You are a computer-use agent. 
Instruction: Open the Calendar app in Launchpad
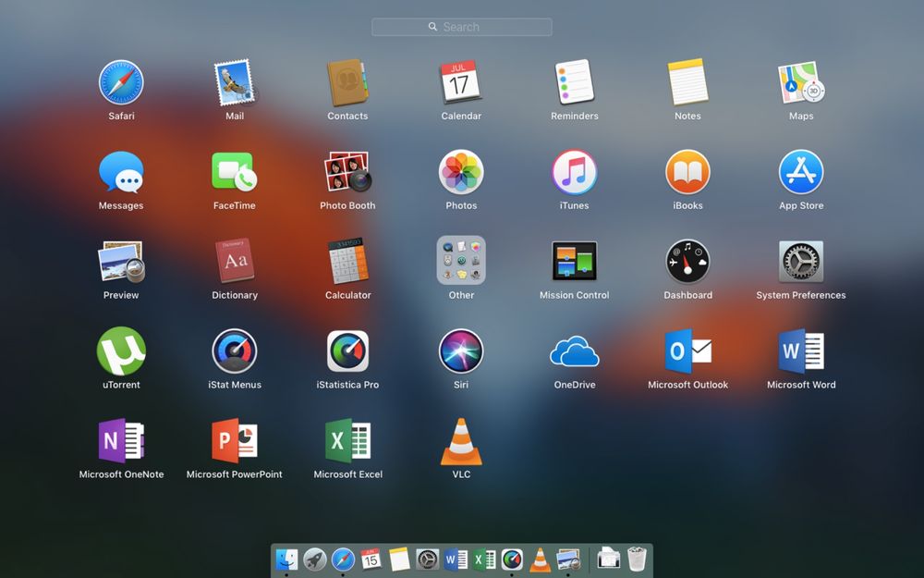(461, 82)
